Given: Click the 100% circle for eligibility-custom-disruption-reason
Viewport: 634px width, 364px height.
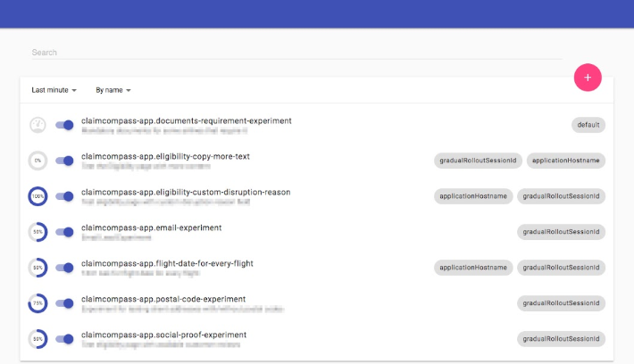Looking at the screenshot, I should point(38,196).
